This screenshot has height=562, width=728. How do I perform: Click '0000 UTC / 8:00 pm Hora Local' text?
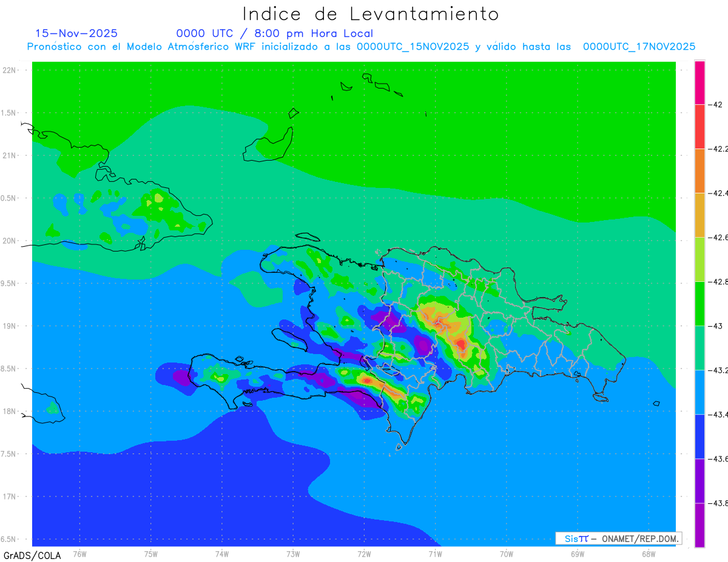[275, 33]
